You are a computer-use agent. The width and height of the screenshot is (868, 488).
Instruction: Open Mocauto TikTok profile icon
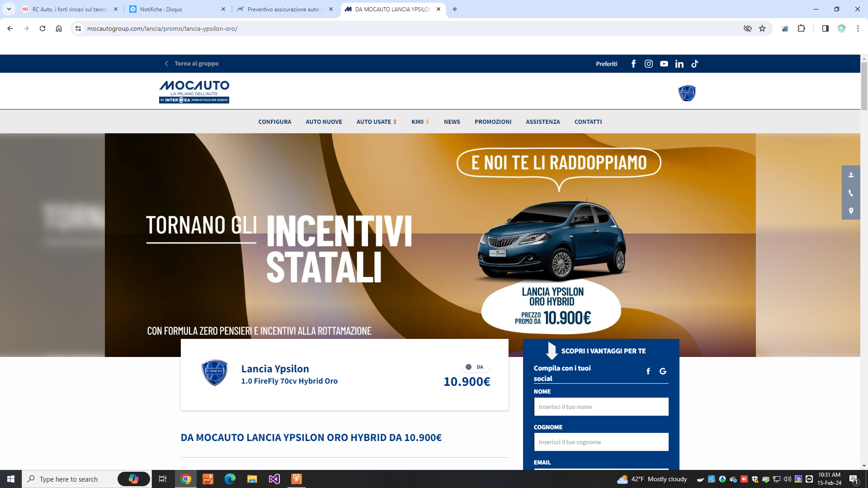pyautogui.click(x=695, y=64)
